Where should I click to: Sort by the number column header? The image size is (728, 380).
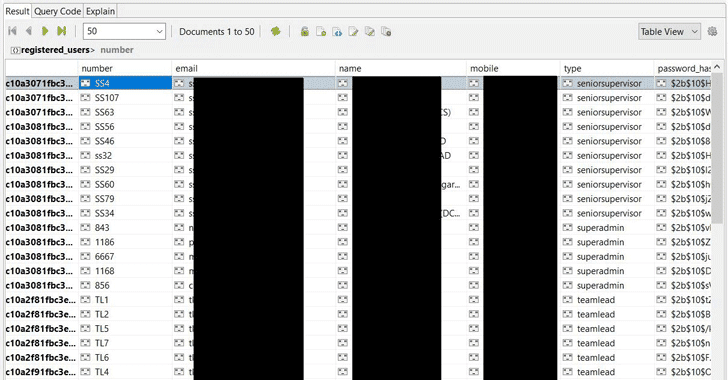tap(125, 68)
